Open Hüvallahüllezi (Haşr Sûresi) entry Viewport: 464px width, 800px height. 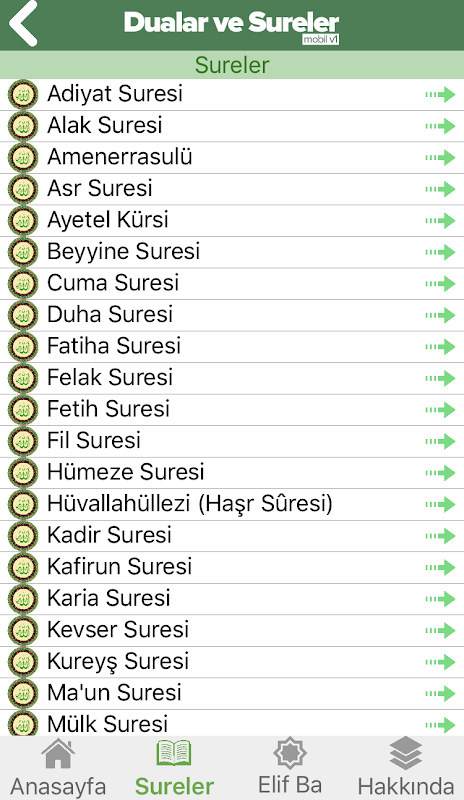pos(232,504)
